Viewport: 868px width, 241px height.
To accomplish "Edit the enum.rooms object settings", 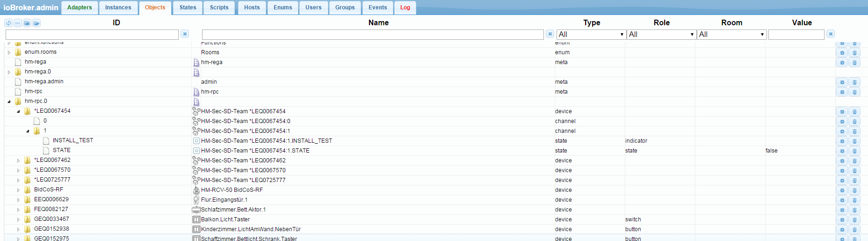I will [842, 52].
